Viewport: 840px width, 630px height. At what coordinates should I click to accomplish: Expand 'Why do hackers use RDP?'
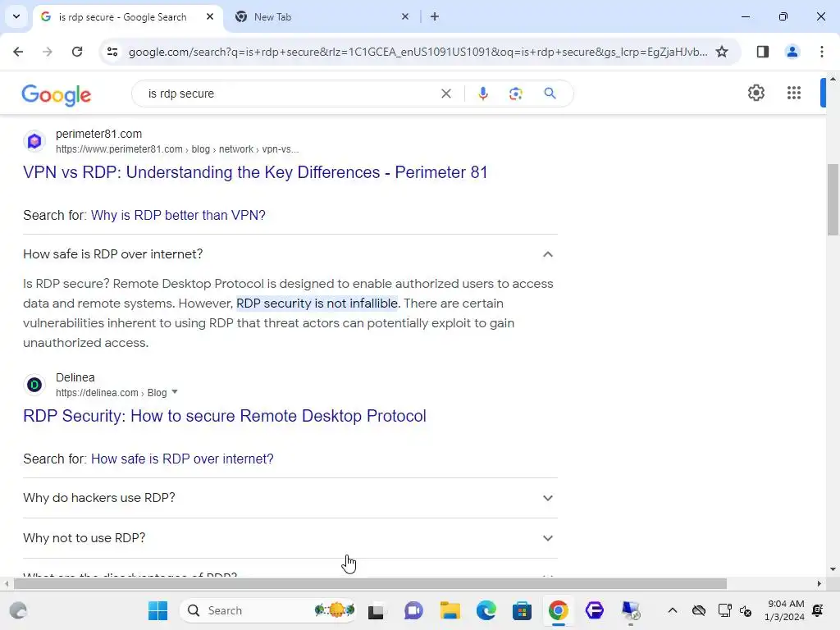pos(290,498)
